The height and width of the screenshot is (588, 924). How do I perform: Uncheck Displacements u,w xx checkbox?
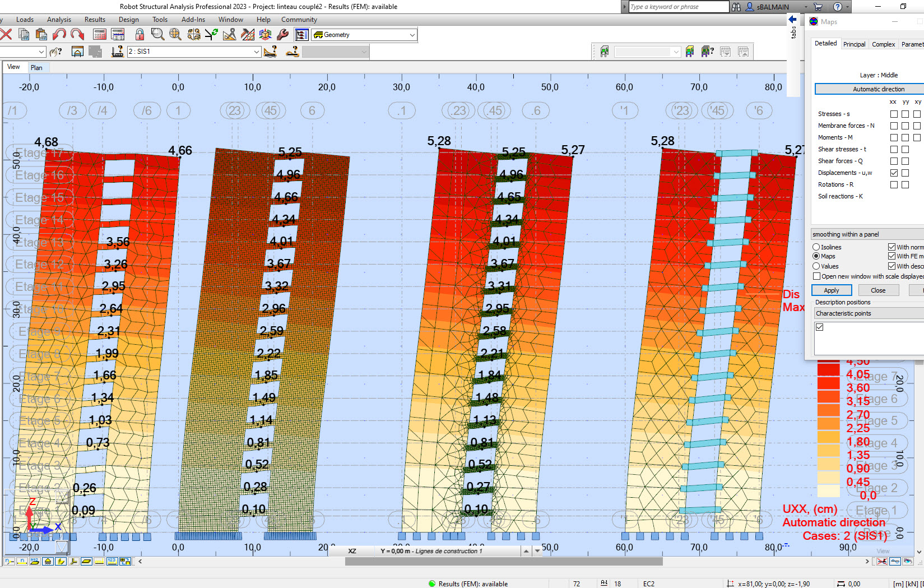pos(894,173)
